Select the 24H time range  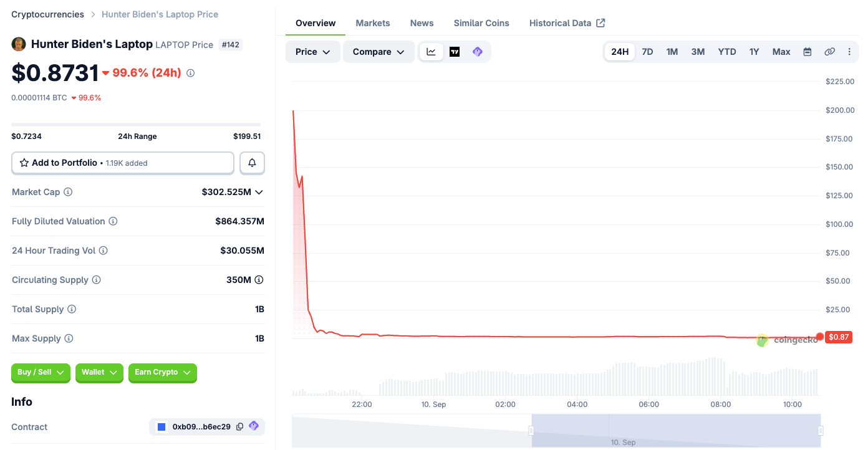click(x=620, y=52)
